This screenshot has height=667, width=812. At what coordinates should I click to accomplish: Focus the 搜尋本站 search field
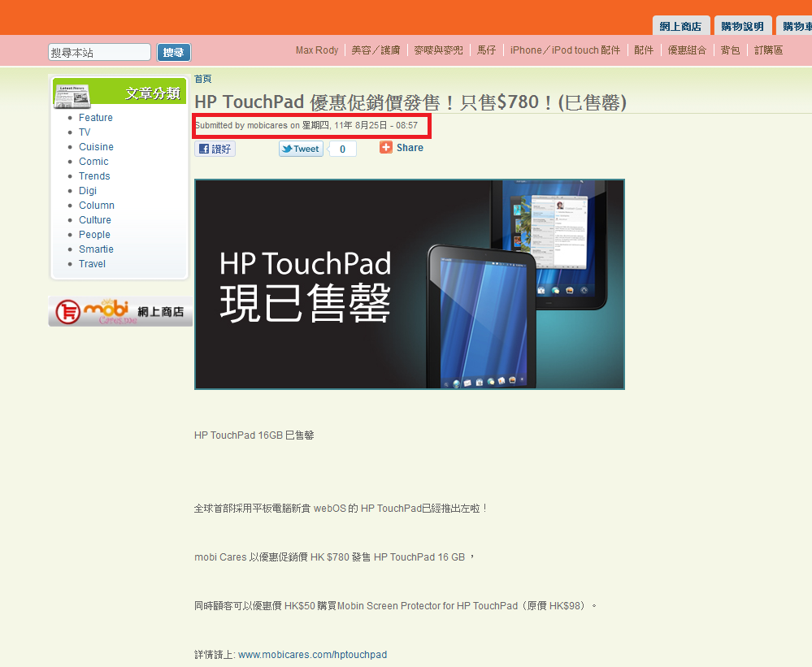coord(99,53)
